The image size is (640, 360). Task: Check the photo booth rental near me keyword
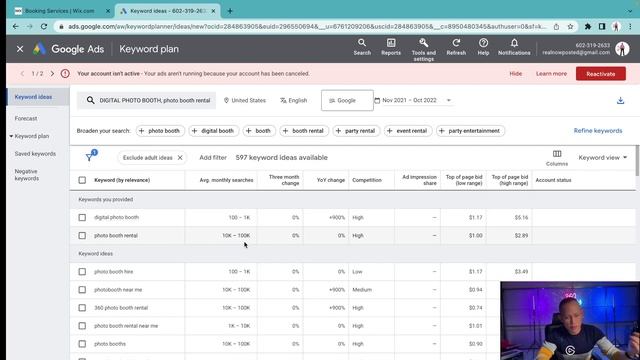(x=82, y=326)
